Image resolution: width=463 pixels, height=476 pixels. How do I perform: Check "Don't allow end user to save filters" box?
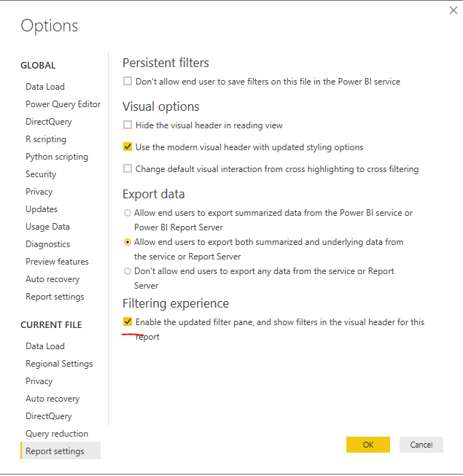(x=128, y=82)
